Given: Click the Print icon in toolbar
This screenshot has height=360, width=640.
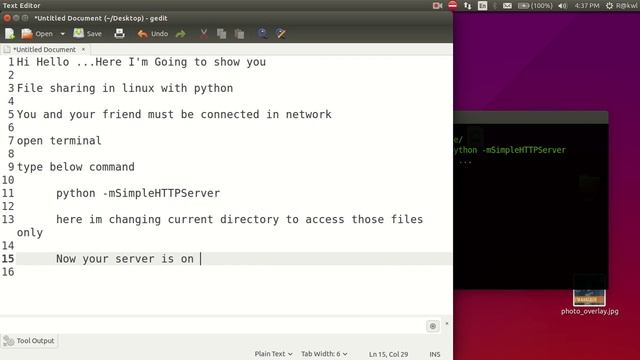Looking at the screenshot, I should click(120, 34).
